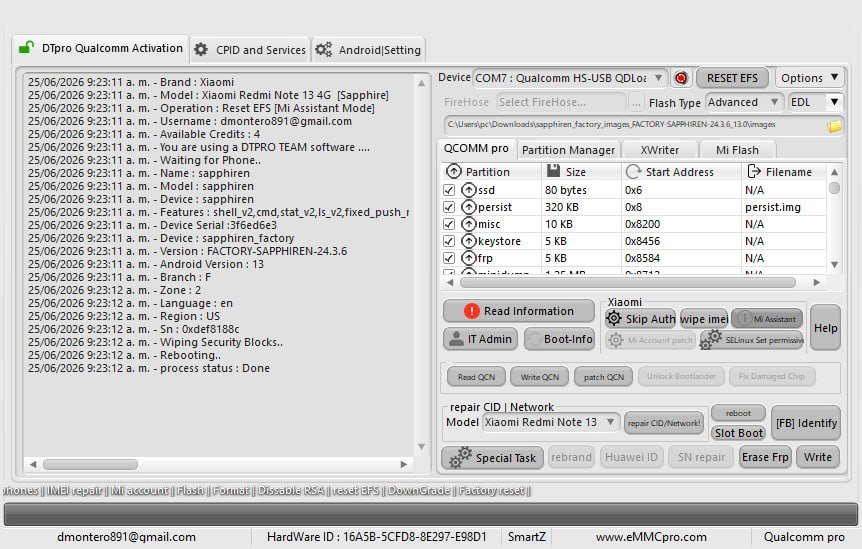The height and width of the screenshot is (549, 862).
Task: Click the Help button
Action: [x=825, y=328]
